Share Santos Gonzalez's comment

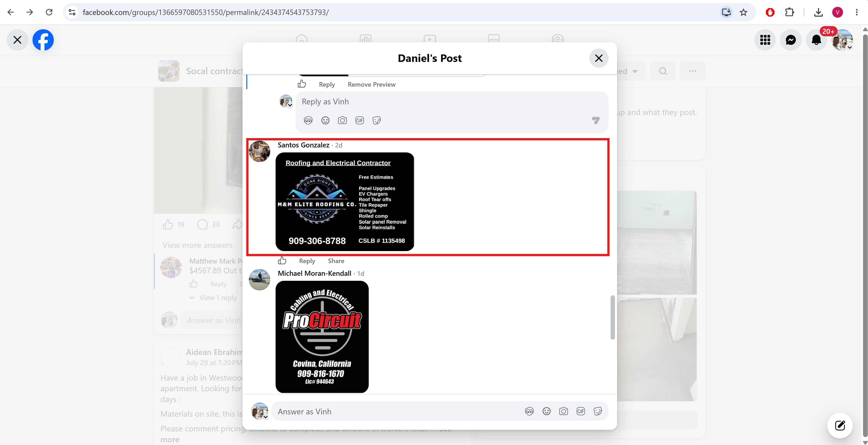click(x=336, y=261)
